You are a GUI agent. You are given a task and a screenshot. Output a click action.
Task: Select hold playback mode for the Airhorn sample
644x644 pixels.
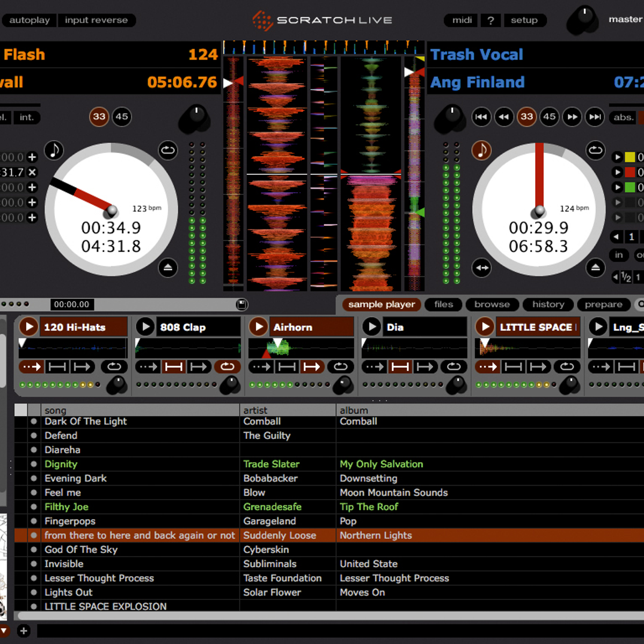click(287, 367)
